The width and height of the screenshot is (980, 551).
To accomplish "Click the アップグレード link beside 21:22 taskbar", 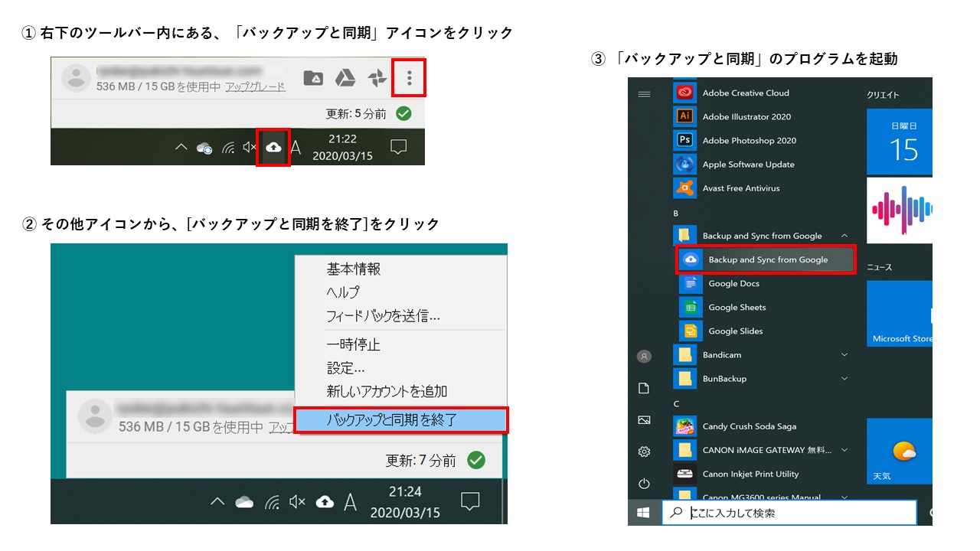I will click(x=255, y=87).
